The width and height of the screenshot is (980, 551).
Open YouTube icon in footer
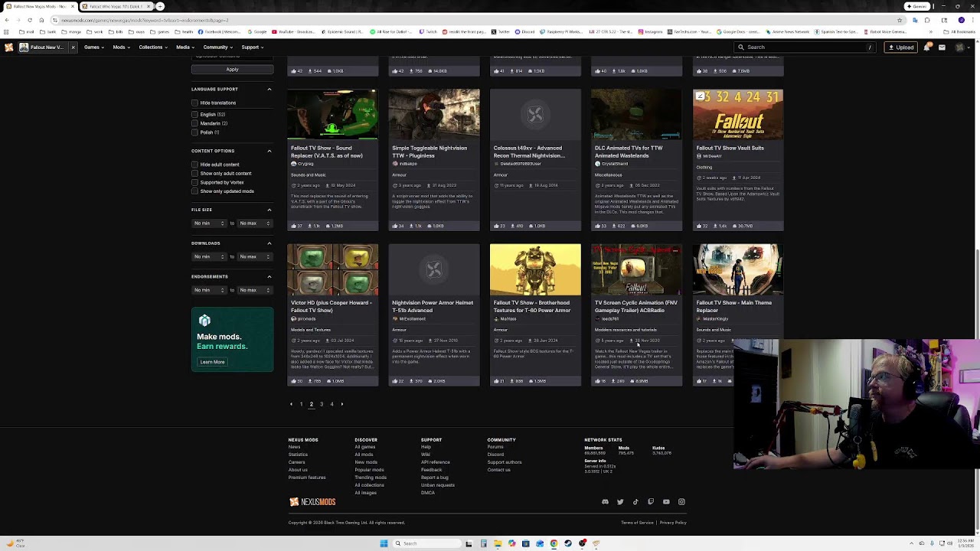click(666, 502)
